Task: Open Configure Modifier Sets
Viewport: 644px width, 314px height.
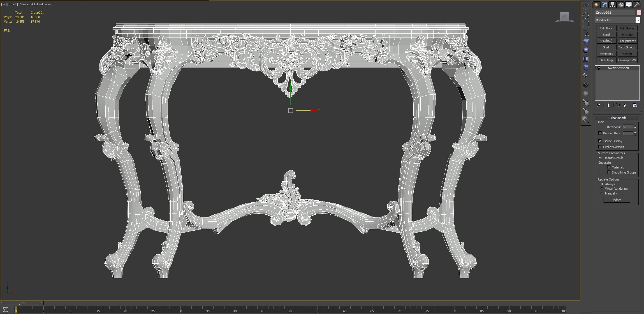Action: pos(635,105)
